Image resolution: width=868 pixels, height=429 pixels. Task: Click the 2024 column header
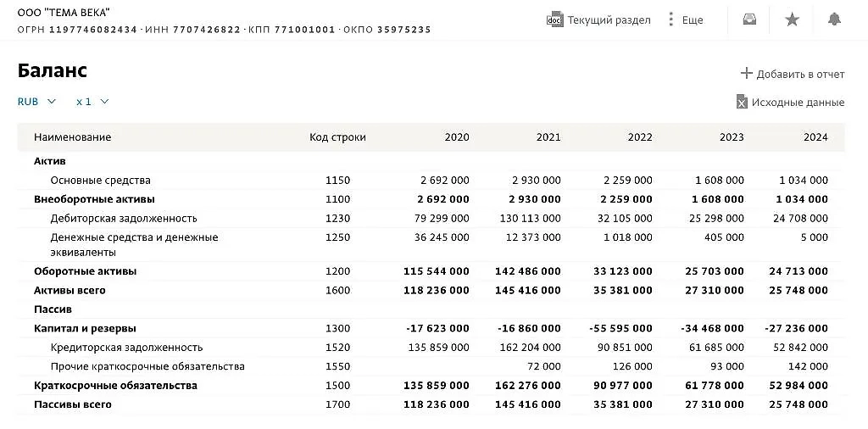pos(815,137)
